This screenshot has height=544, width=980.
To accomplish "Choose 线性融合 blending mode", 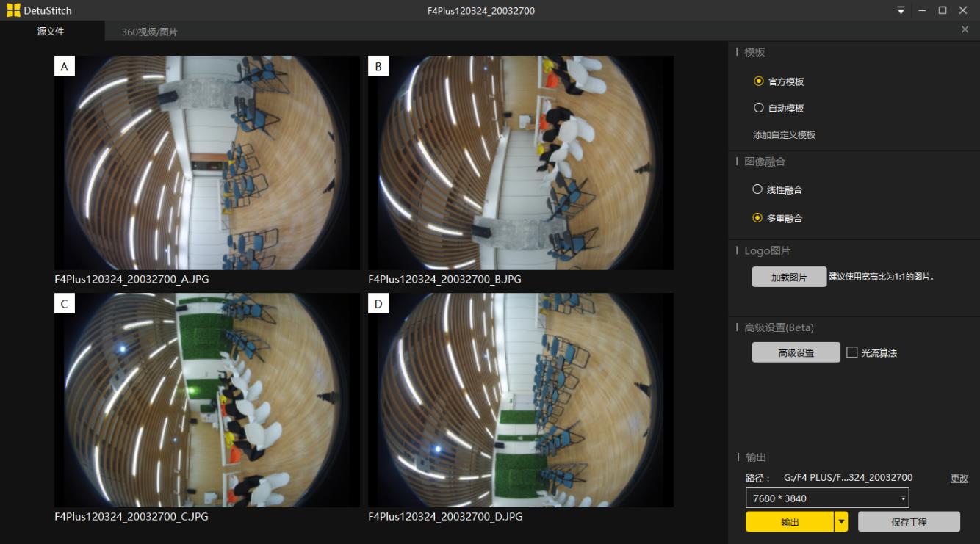I will coord(757,189).
